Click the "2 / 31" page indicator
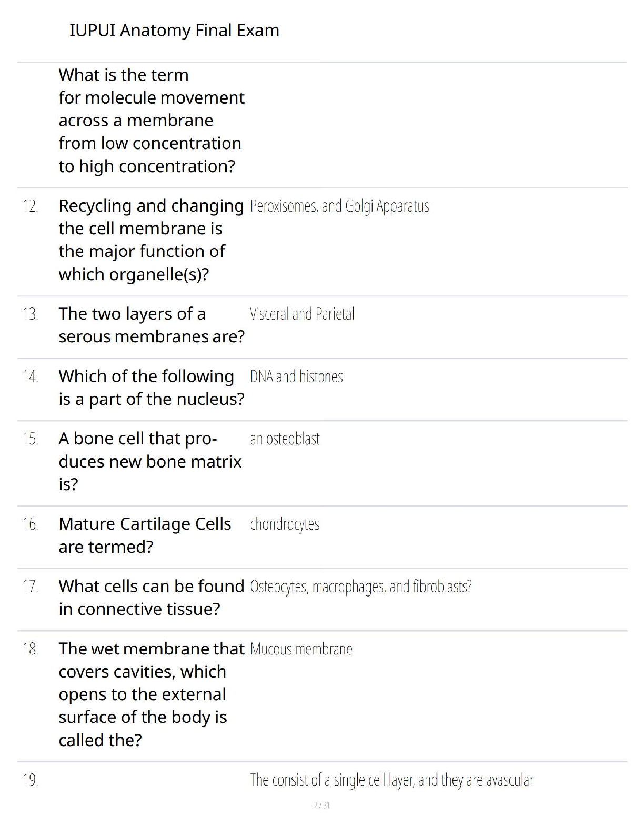Screen dimensions: 644x834 321,805
